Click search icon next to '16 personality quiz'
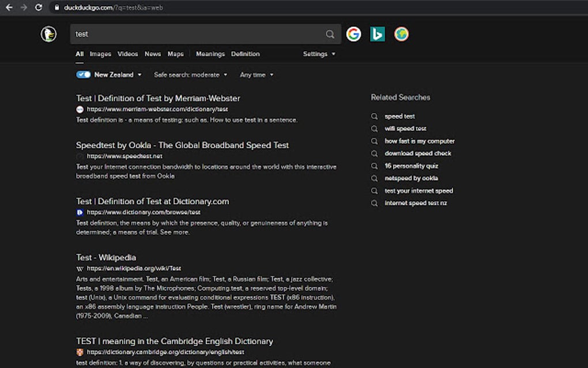The width and height of the screenshot is (588, 368). pyautogui.click(x=374, y=166)
